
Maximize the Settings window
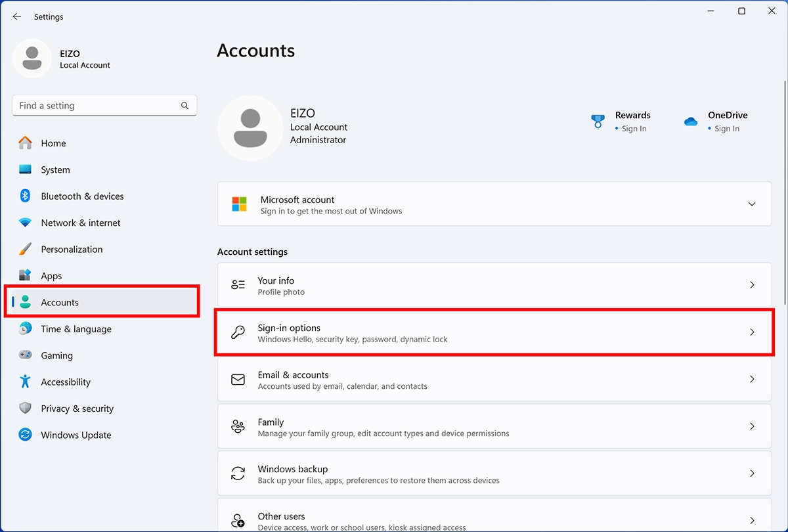point(741,11)
